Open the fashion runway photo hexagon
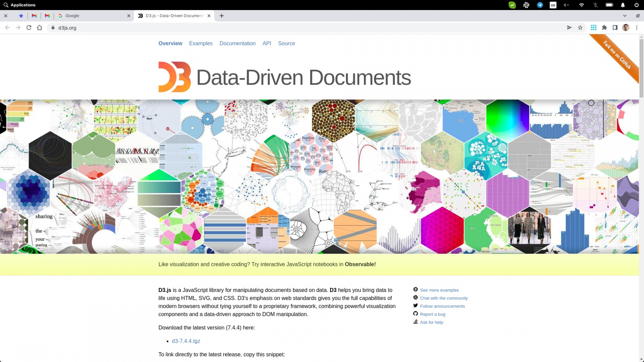This screenshot has height=362, width=644. tap(529, 229)
